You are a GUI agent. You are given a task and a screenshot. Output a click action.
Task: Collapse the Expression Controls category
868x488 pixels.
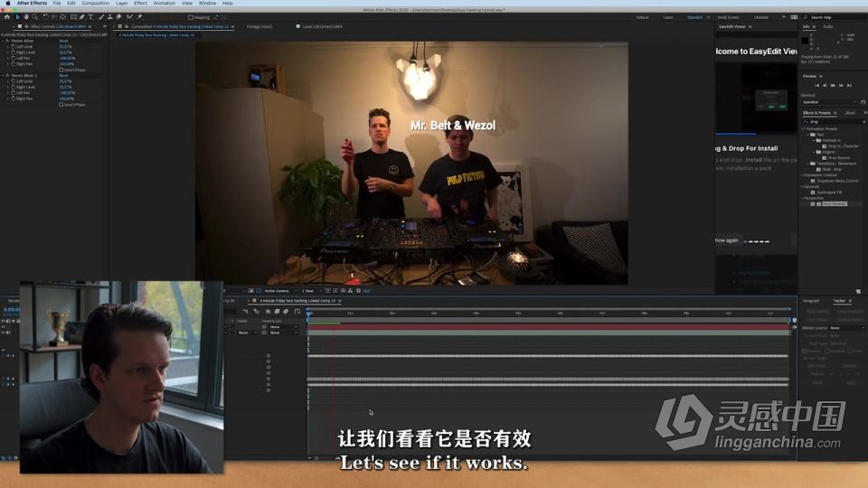pos(803,174)
